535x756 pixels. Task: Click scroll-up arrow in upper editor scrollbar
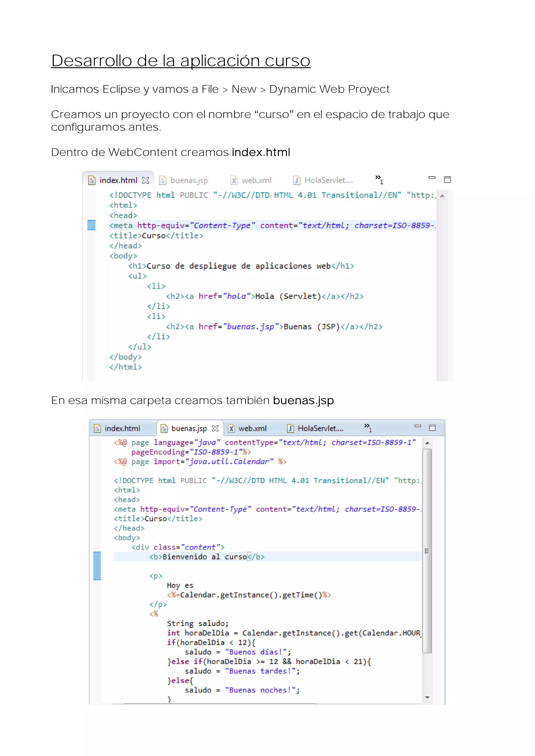tap(442, 196)
